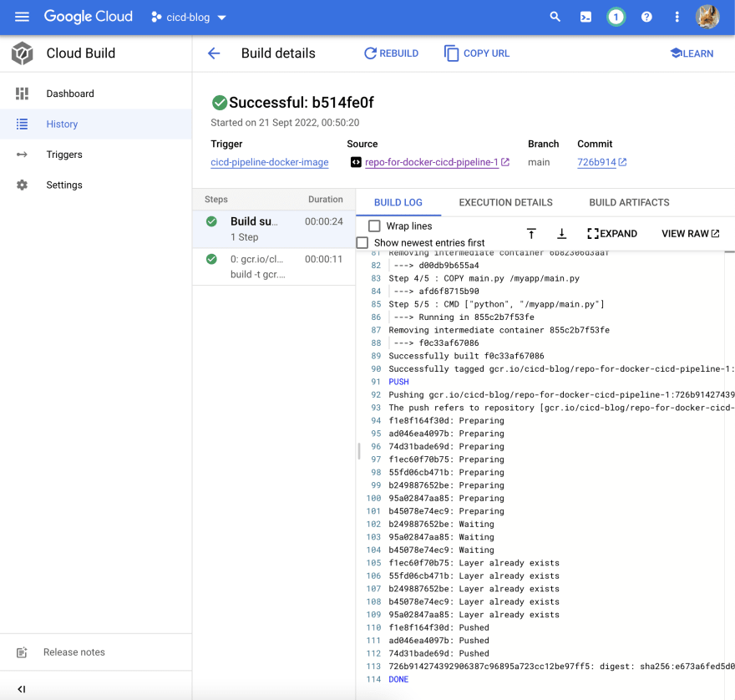Go to Dashboard in the sidebar

95,94
